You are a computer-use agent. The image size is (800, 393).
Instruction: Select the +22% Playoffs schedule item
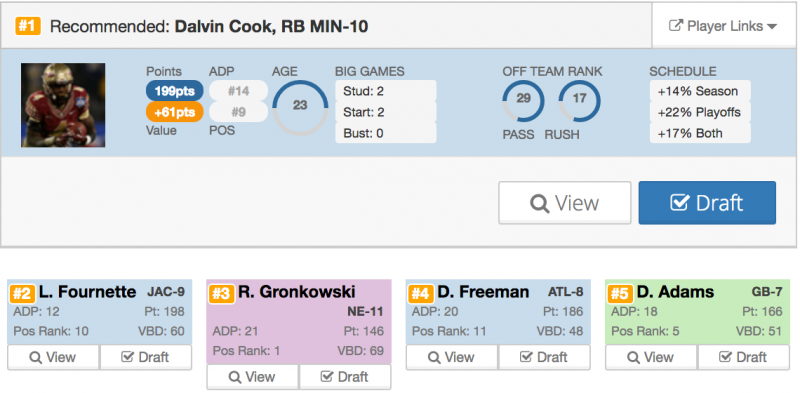[700, 112]
